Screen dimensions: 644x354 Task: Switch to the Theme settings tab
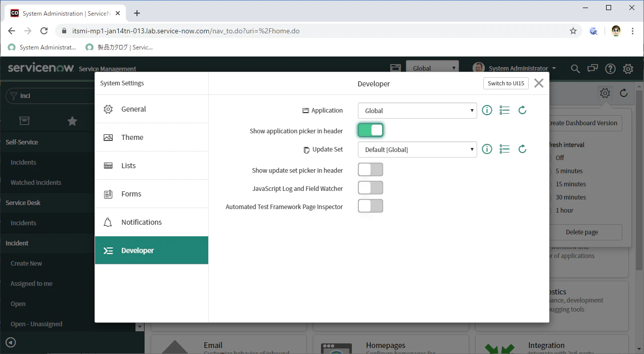(x=152, y=137)
